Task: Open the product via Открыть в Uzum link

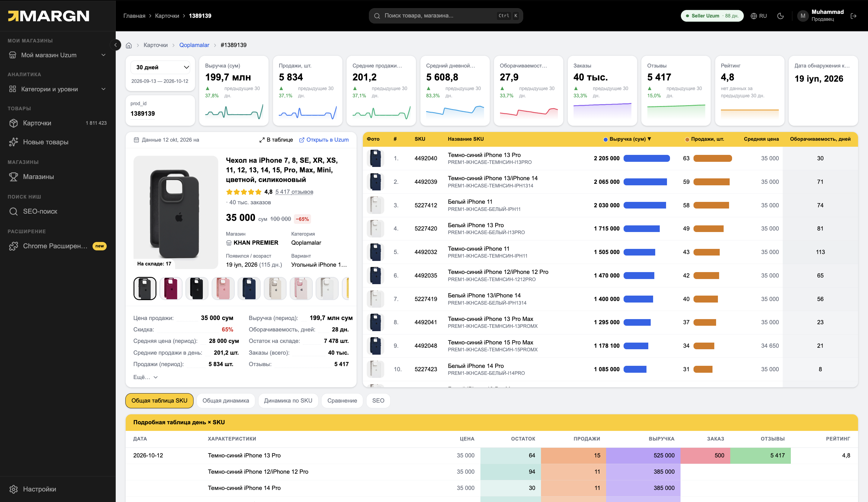Action: pyautogui.click(x=324, y=140)
